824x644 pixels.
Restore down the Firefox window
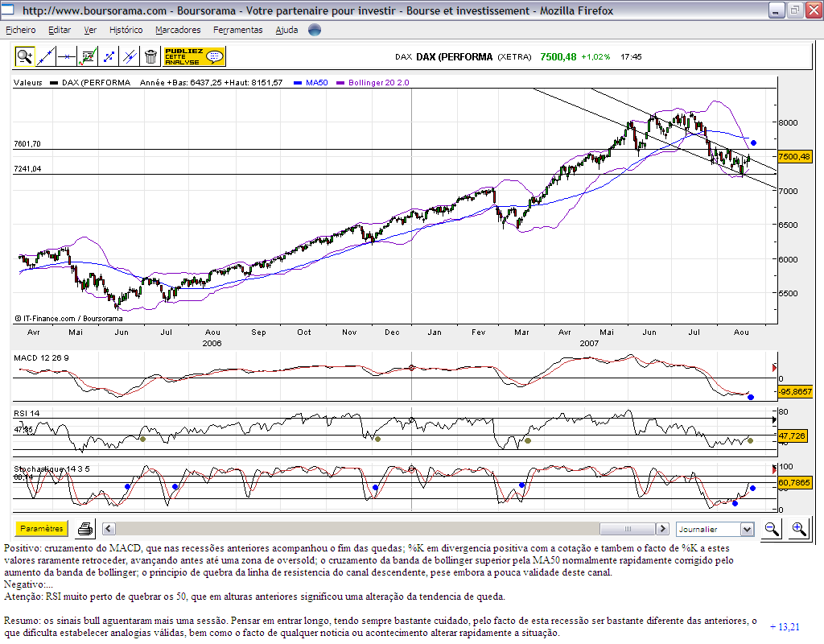[x=794, y=10]
